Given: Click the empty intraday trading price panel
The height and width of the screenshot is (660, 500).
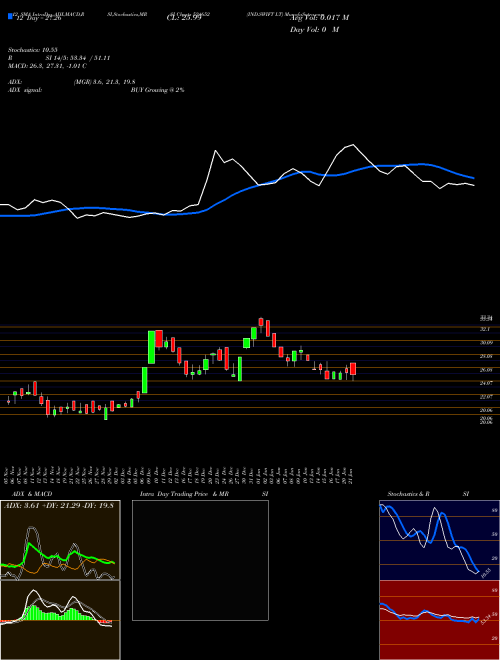Looking at the screenshot, I should (200, 560).
